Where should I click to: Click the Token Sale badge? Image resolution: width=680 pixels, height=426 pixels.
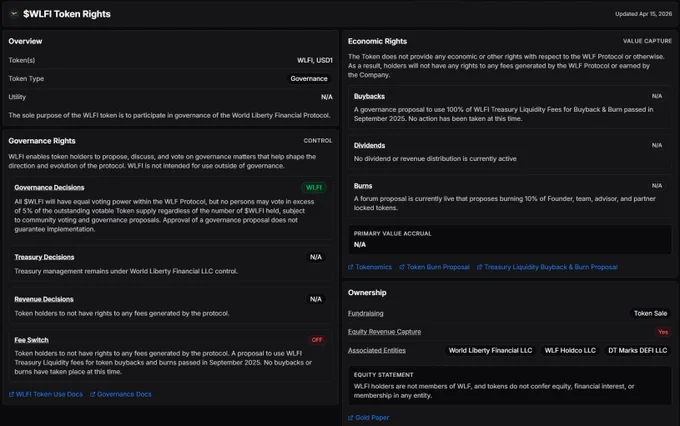pos(650,313)
